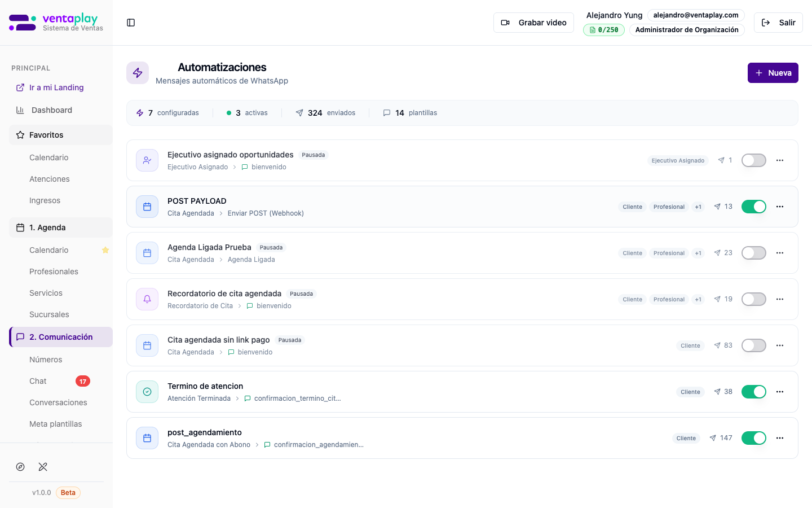Image resolution: width=812 pixels, height=508 pixels.
Task: Disable the post_agendamiento automation toggle
Action: [754, 438]
